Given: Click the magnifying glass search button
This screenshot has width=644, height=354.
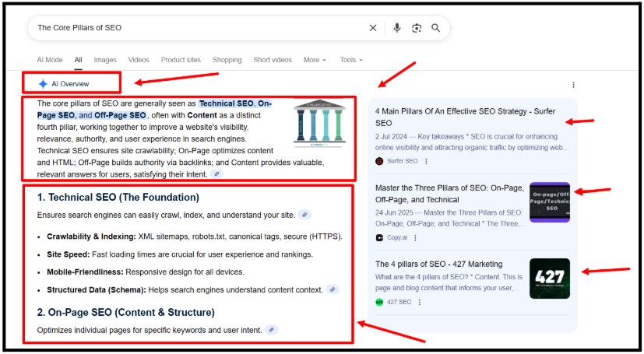Looking at the screenshot, I should tap(436, 28).
